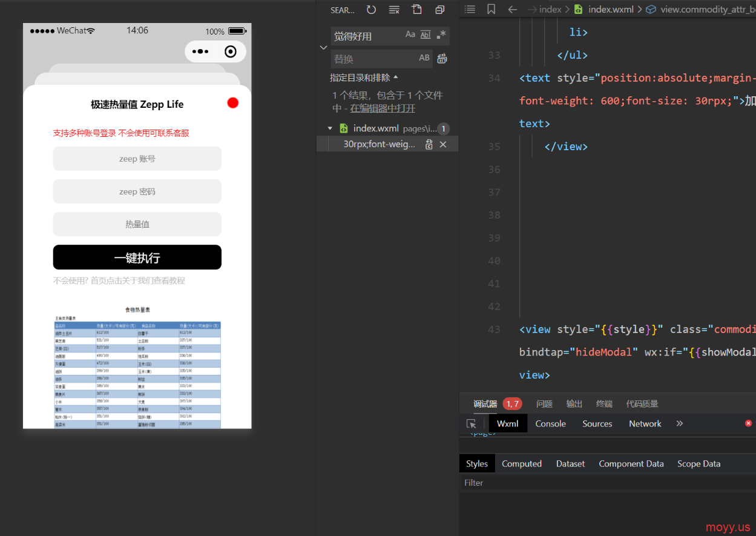The width and height of the screenshot is (756, 536).
Task: Select the Styles sub-tab
Action: click(477, 463)
